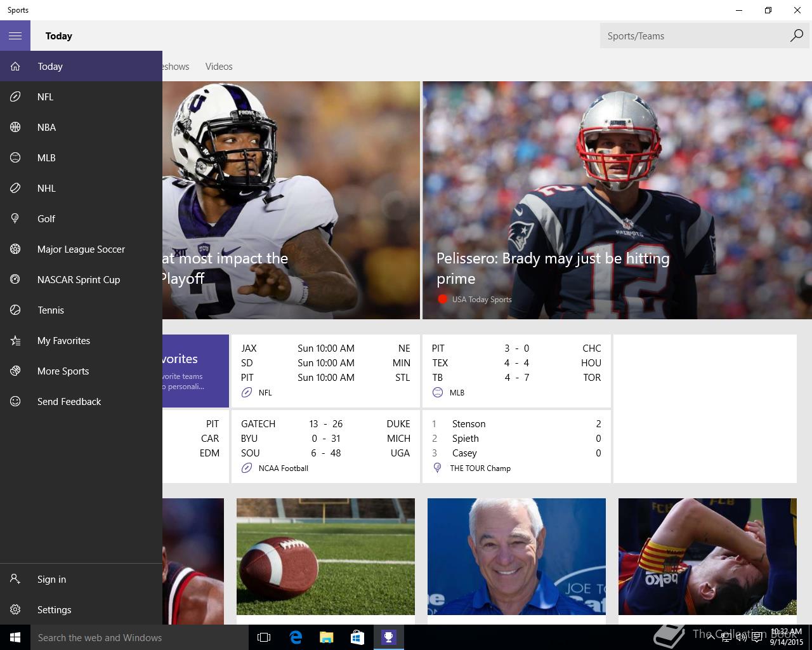Screen dimensions: 812x650
Task: Click the BYU vs MICH score row
Action: [x=325, y=438]
